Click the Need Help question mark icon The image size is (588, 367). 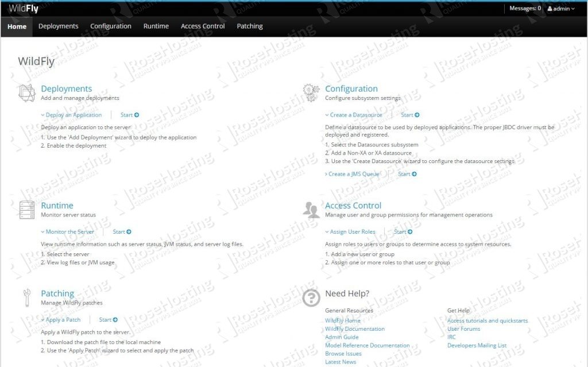(x=311, y=297)
